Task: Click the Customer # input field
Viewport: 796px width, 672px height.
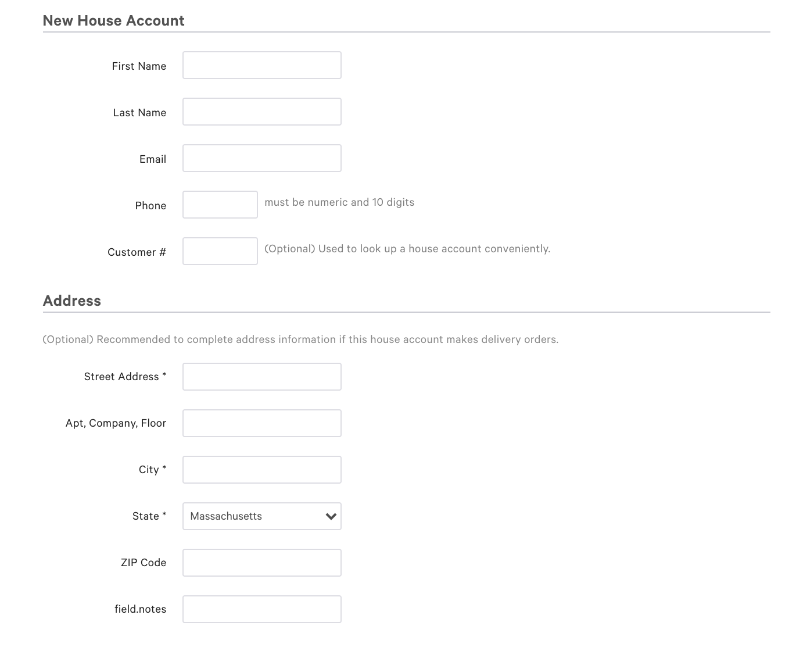Action: (x=220, y=251)
